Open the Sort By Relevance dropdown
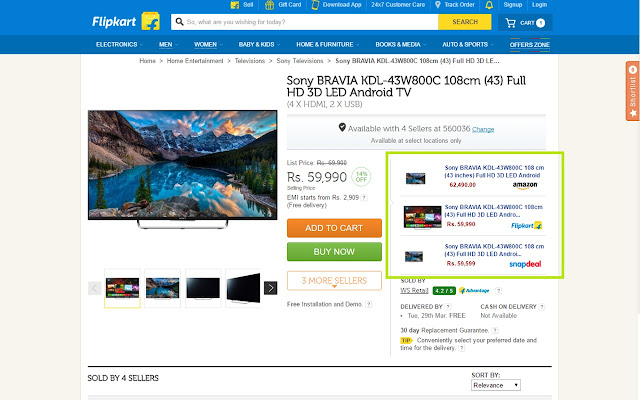 496,385
